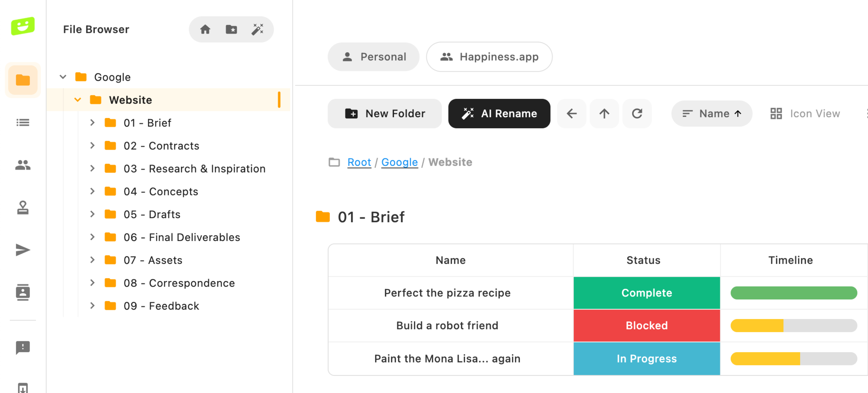
Task: Expand the 09 - Feedback folder
Action: tap(93, 306)
